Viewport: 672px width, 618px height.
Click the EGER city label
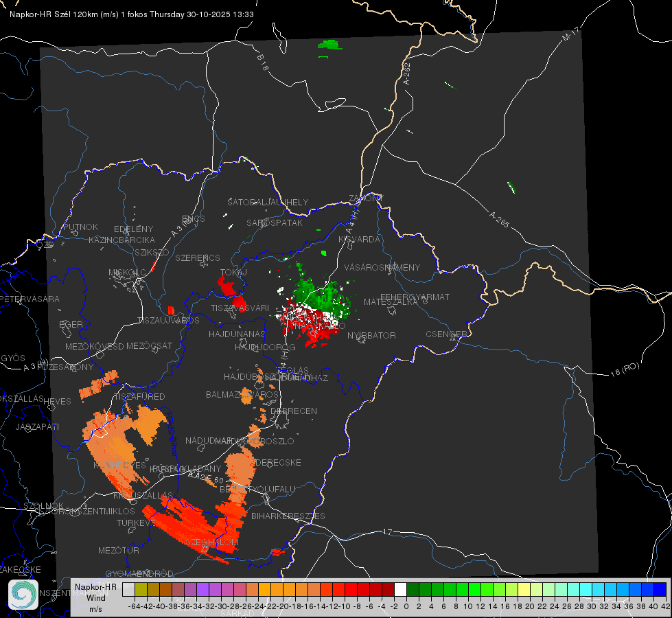tap(71, 325)
